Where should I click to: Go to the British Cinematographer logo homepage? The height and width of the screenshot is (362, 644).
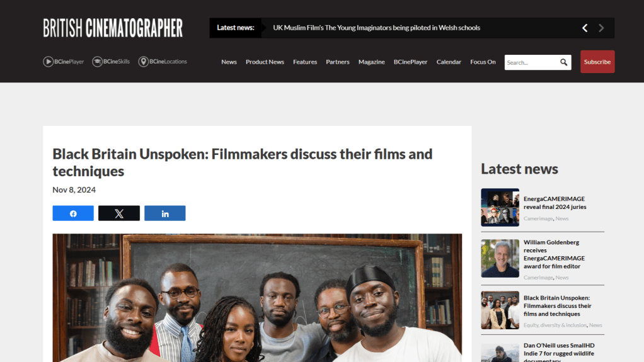point(113,28)
